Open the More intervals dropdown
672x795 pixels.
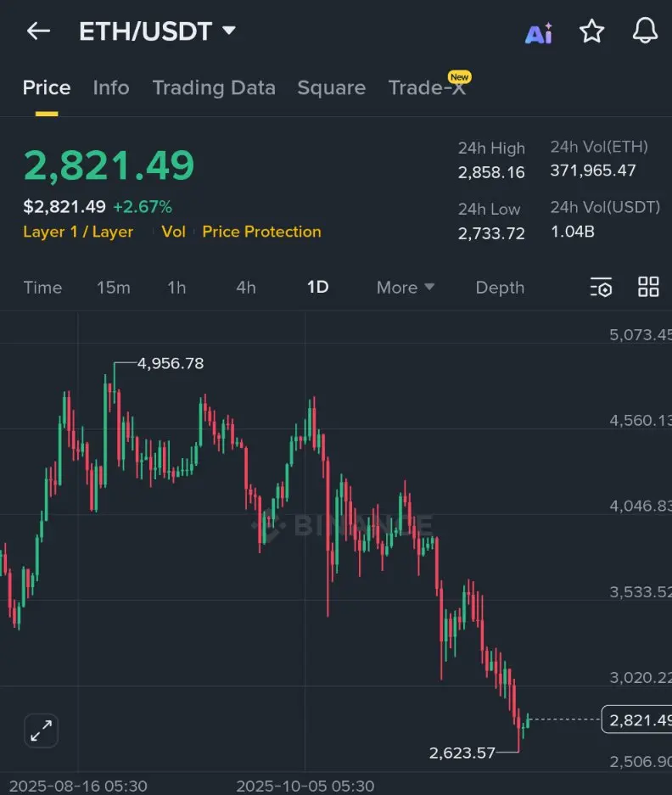coord(406,288)
